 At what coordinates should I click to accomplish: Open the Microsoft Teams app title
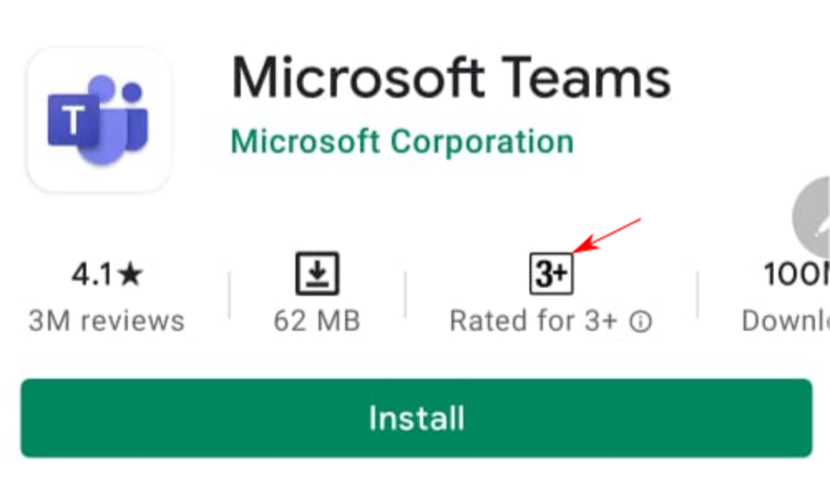451,78
